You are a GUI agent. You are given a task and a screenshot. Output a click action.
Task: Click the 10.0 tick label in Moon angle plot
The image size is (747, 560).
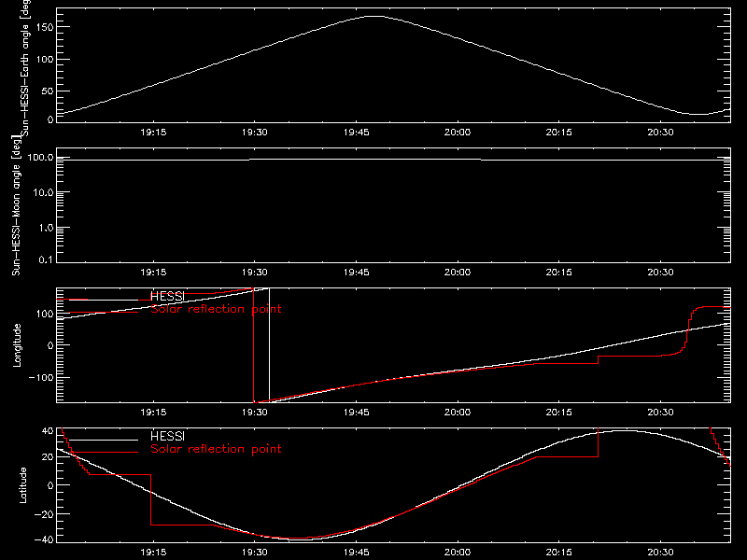(43, 192)
